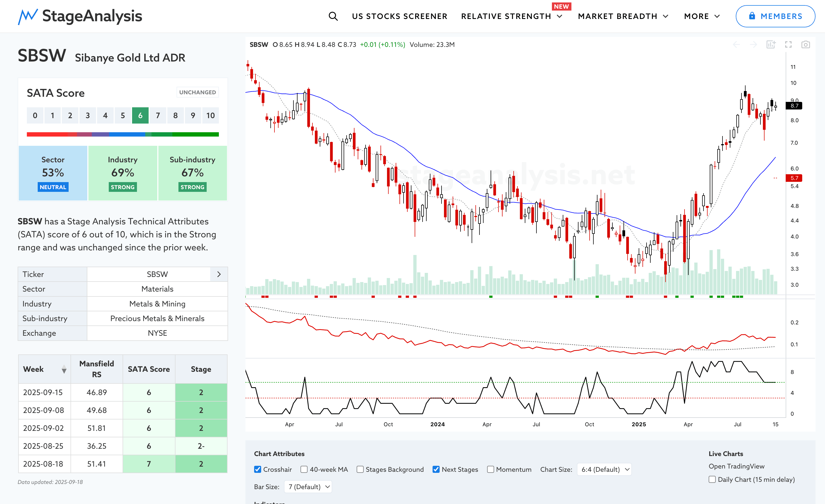Toggle fullscreen chart icon
The width and height of the screenshot is (825, 504).
788,44
